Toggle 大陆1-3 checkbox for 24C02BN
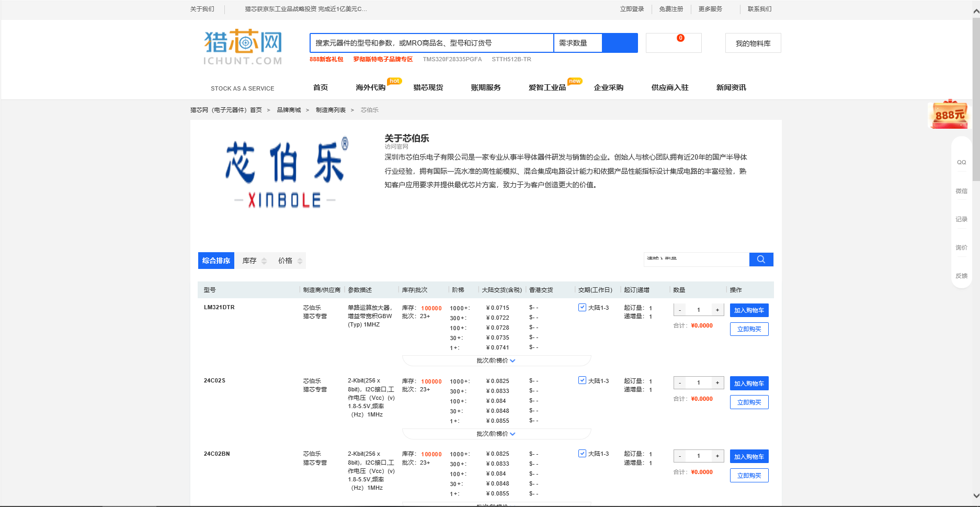 pyautogui.click(x=582, y=454)
